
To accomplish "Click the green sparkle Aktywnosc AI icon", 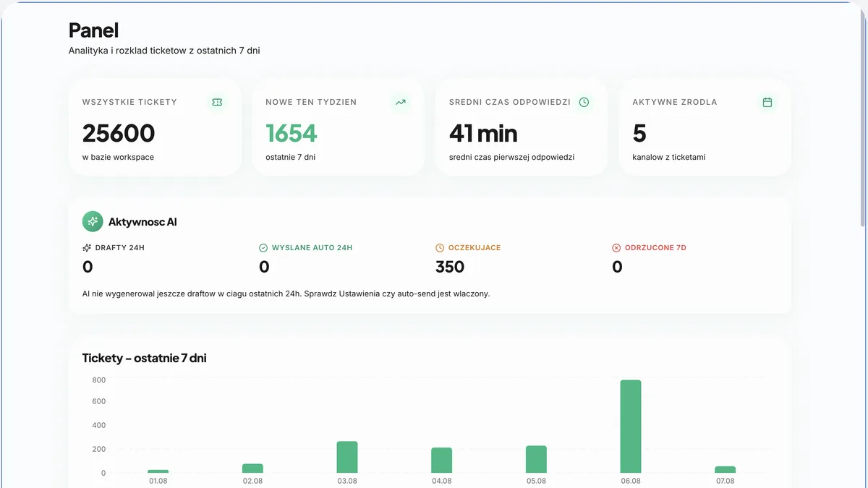I will tap(93, 222).
